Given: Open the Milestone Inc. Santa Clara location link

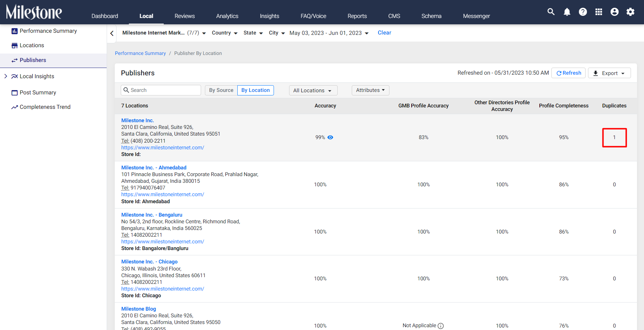Looking at the screenshot, I should (x=137, y=120).
